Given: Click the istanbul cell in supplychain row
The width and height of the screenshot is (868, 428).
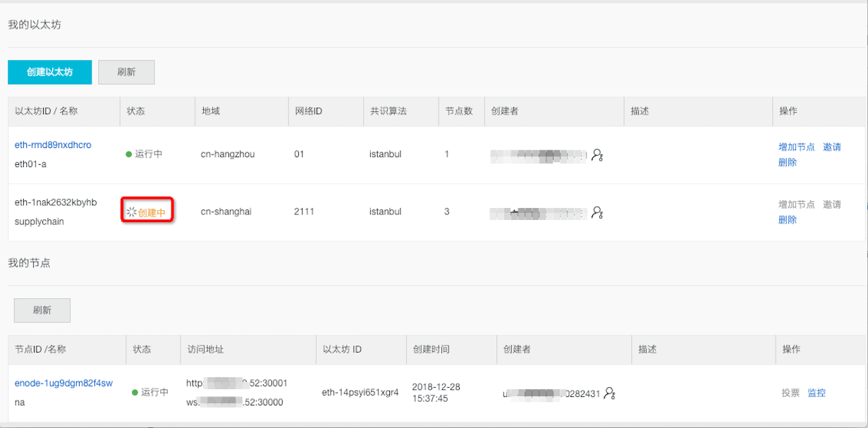Looking at the screenshot, I should pyautogui.click(x=385, y=212).
